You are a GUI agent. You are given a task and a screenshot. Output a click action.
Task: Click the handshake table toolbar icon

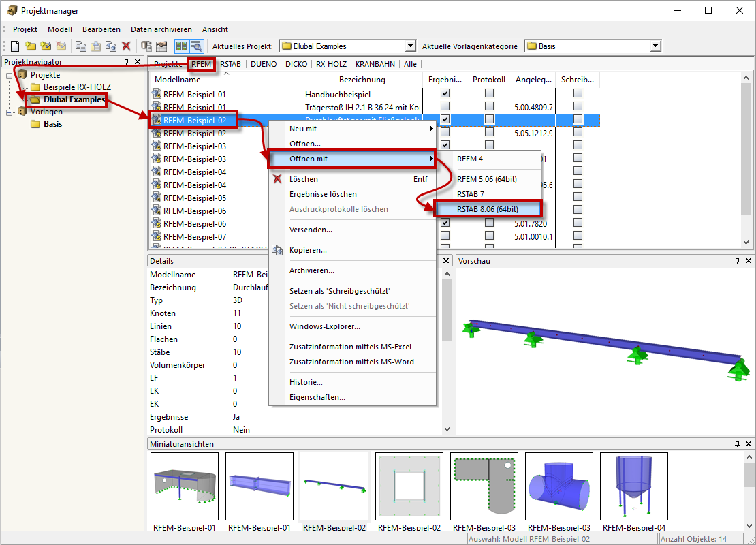pyautogui.click(x=161, y=46)
